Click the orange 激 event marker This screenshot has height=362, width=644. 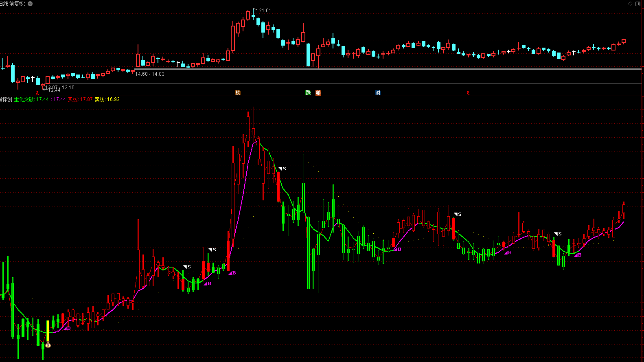pyautogui.click(x=318, y=93)
